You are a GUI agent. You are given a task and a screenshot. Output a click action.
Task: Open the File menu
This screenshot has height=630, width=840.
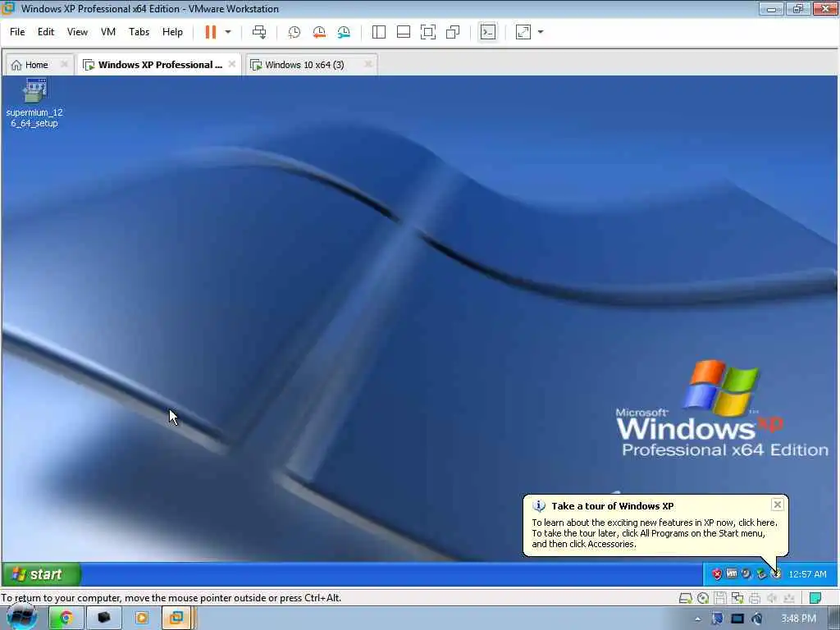pyautogui.click(x=17, y=32)
